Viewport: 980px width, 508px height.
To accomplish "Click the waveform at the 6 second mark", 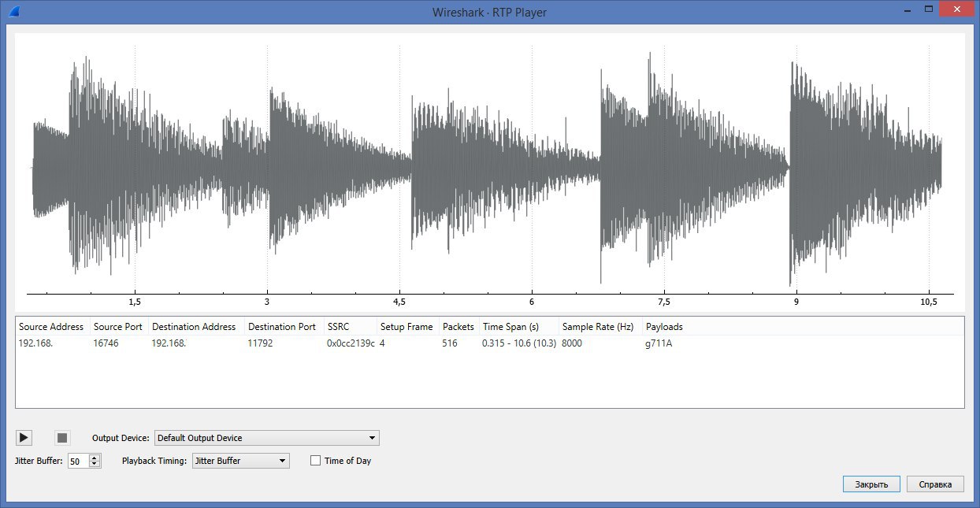I will (532, 167).
